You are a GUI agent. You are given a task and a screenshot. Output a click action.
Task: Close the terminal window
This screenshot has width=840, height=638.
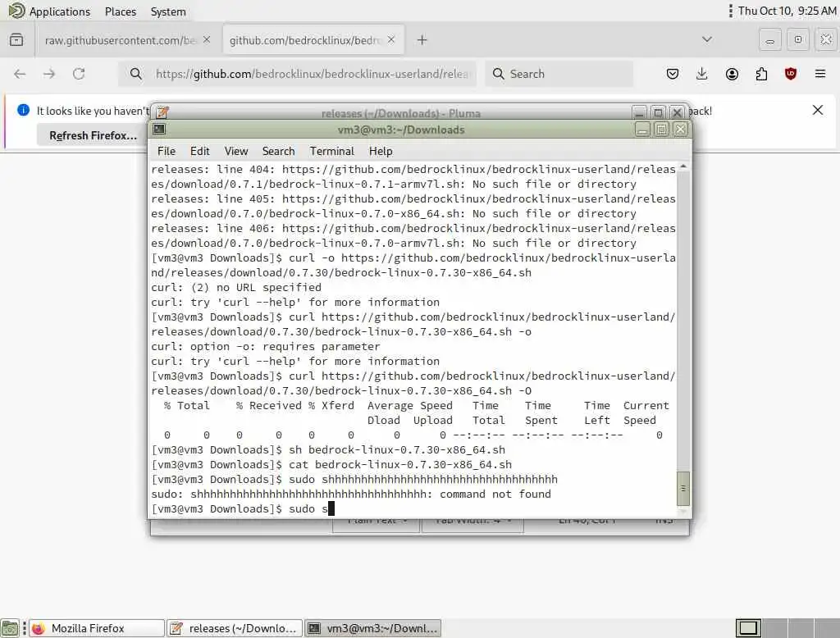680,129
